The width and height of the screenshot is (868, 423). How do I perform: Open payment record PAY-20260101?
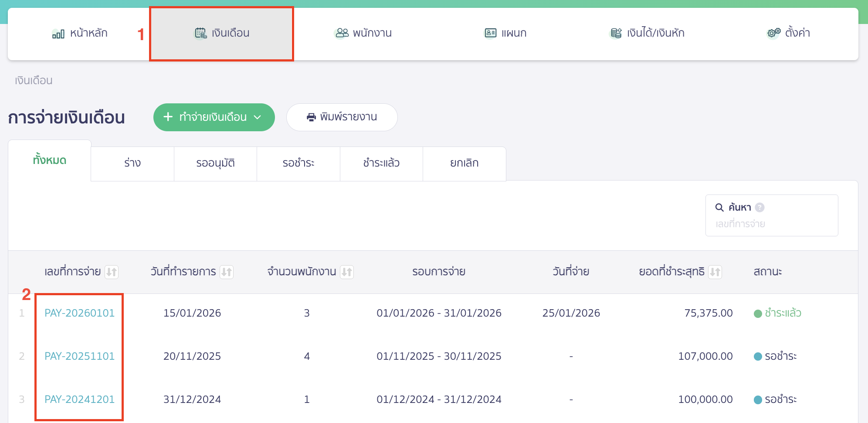tap(79, 313)
